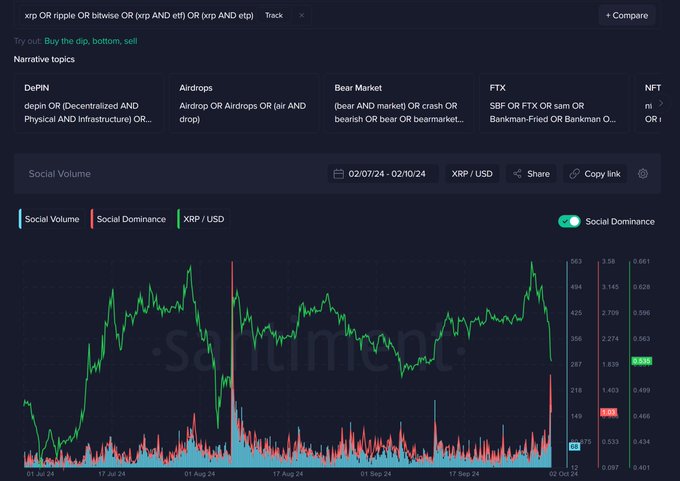This screenshot has width=680, height=481.
Task: Click the 01 Jul 24 date axis label
Action: pos(40,474)
